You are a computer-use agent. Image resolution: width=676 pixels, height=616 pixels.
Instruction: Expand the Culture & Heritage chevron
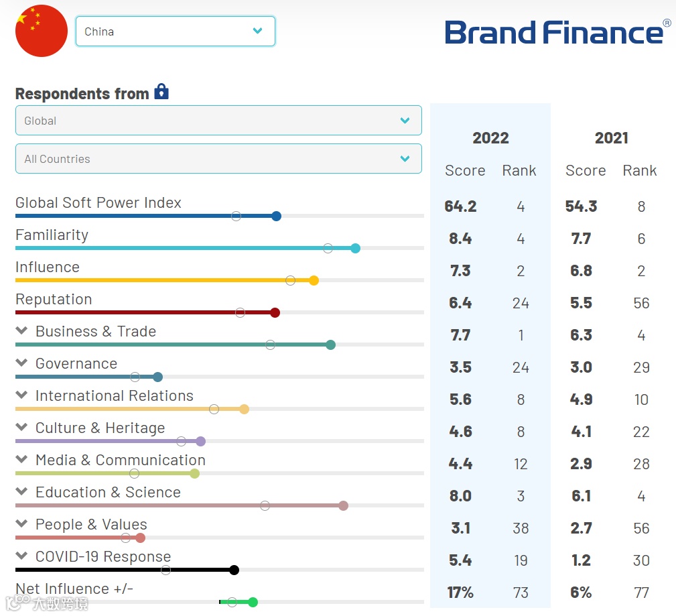21,428
